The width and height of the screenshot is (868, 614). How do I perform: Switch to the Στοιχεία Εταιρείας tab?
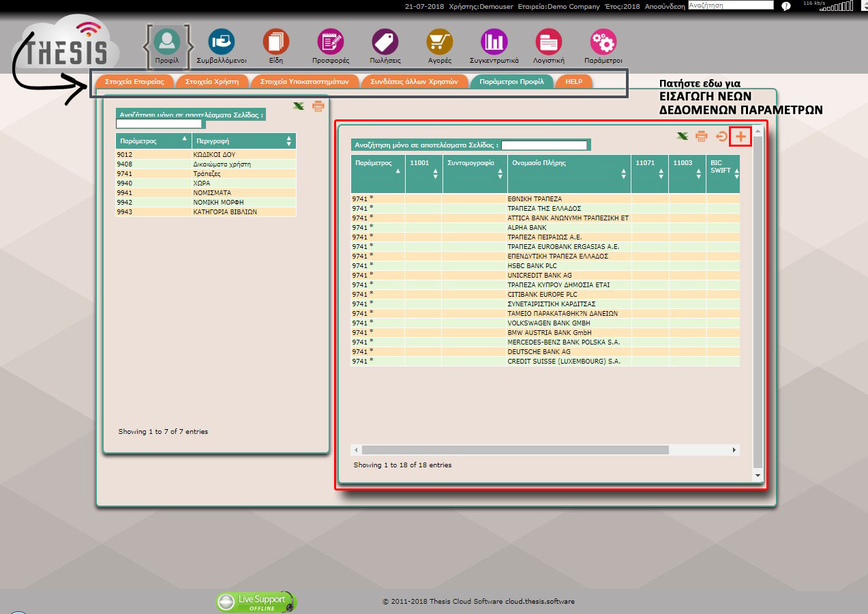click(134, 81)
